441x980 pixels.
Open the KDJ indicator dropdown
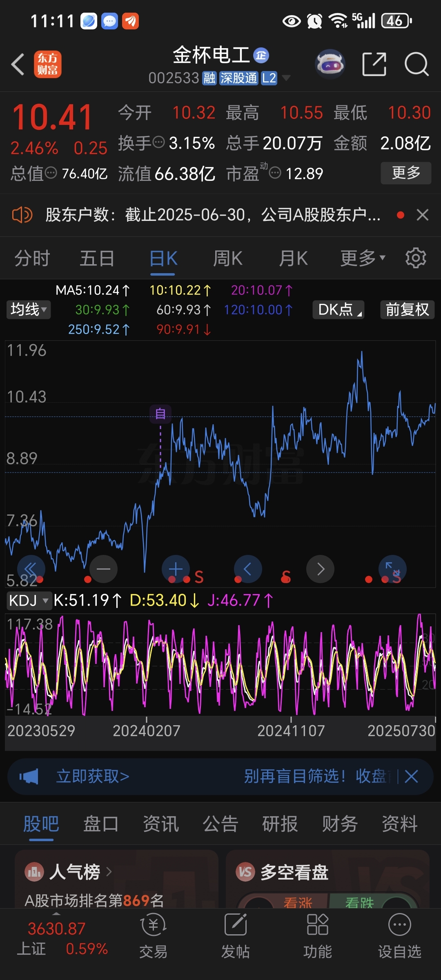(29, 600)
